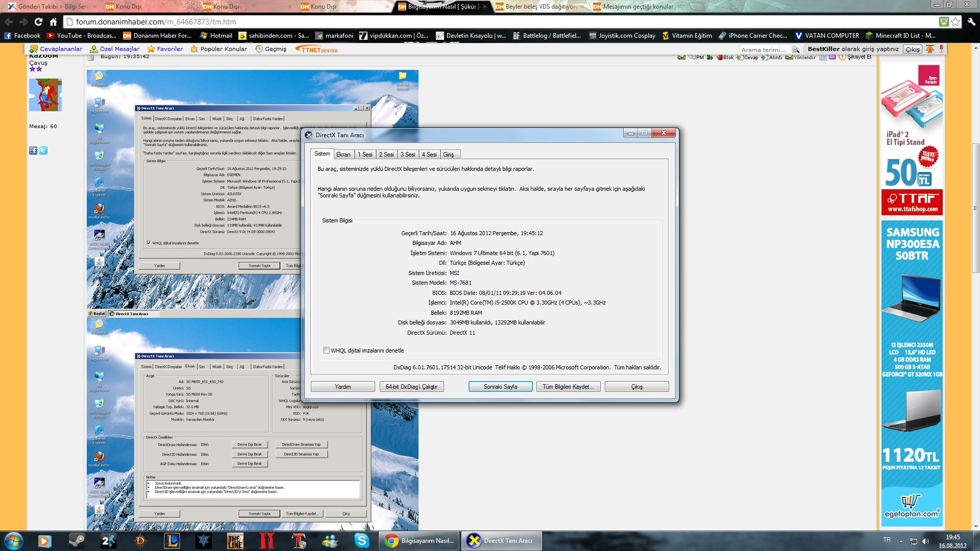Bookmark this page with star icon
Viewport: 980px width, 551px height.
click(x=955, y=21)
